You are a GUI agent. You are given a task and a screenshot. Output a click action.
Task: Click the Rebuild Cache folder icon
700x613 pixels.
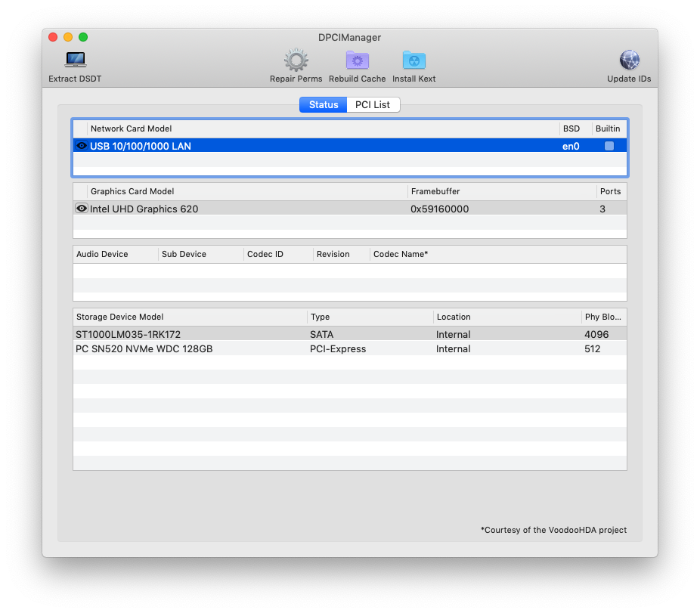pyautogui.click(x=357, y=60)
